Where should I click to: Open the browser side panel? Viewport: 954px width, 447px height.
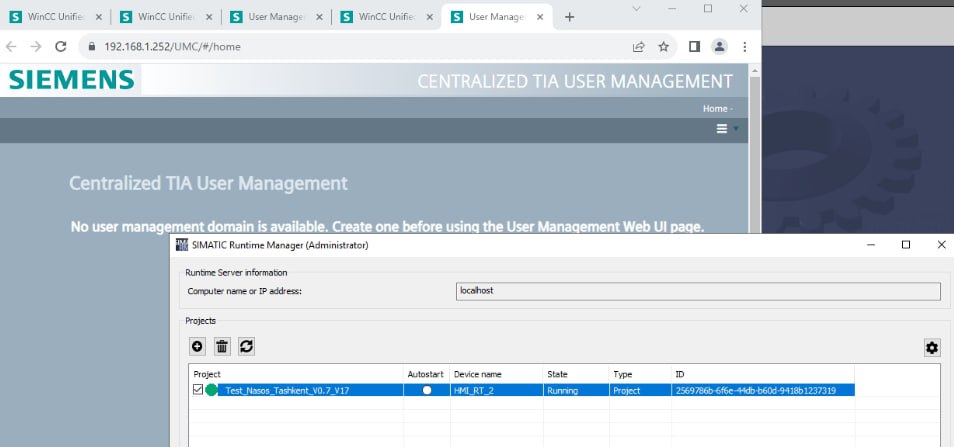[x=694, y=47]
